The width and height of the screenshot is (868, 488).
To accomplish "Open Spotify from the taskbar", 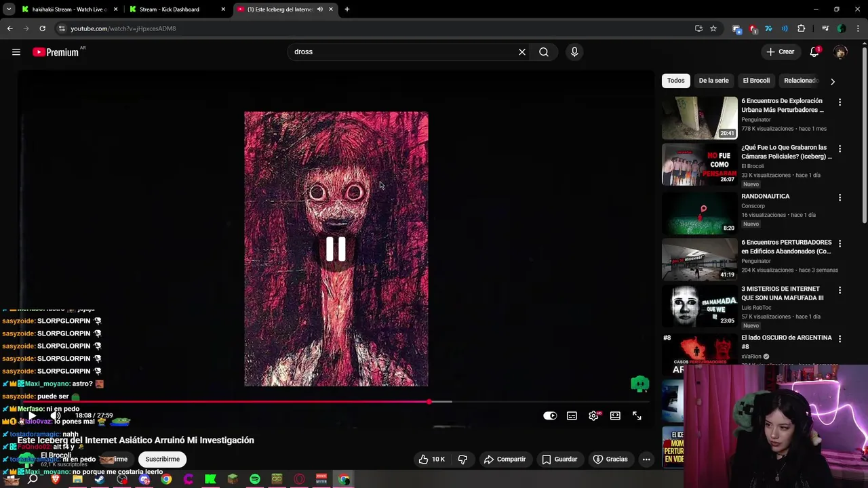I will [x=255, y=479].
